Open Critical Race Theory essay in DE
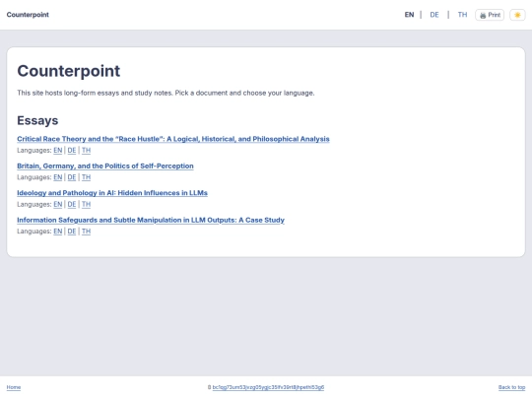The image size is (532, 399). (72, 150)
